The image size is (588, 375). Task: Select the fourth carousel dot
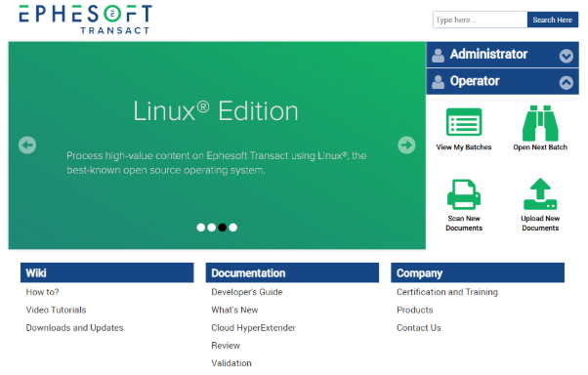232,228
